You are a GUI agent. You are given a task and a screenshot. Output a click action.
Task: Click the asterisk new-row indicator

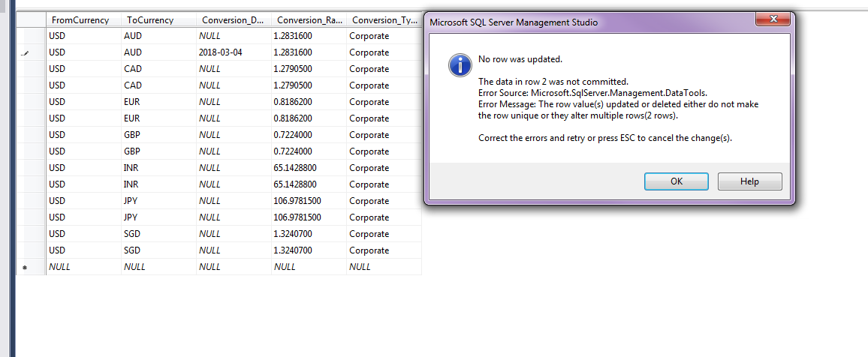click(x=25, y=268)
